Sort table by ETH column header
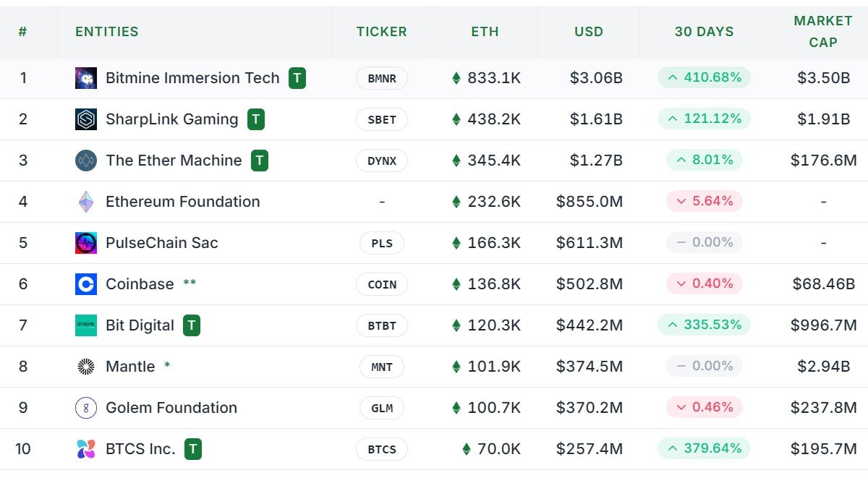868x478 pixels. [485, 32]
